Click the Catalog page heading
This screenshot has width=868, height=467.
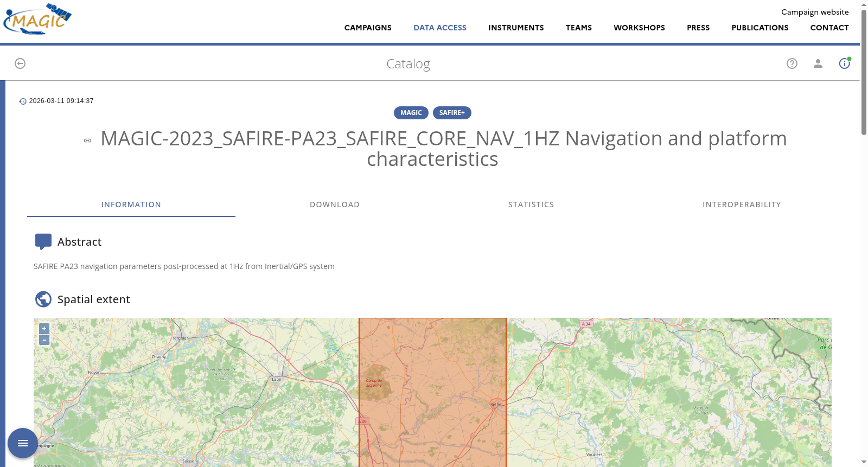408,64
